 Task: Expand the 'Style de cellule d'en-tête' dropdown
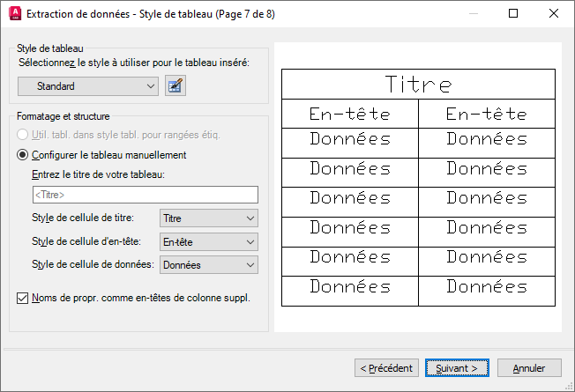(x=209, y=241)
